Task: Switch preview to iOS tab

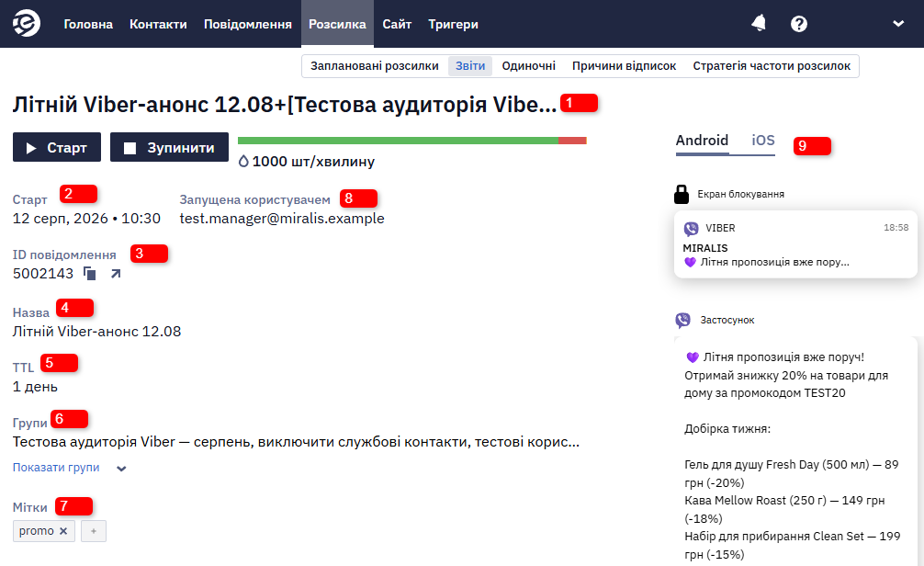Action: (x=763, y=141)
